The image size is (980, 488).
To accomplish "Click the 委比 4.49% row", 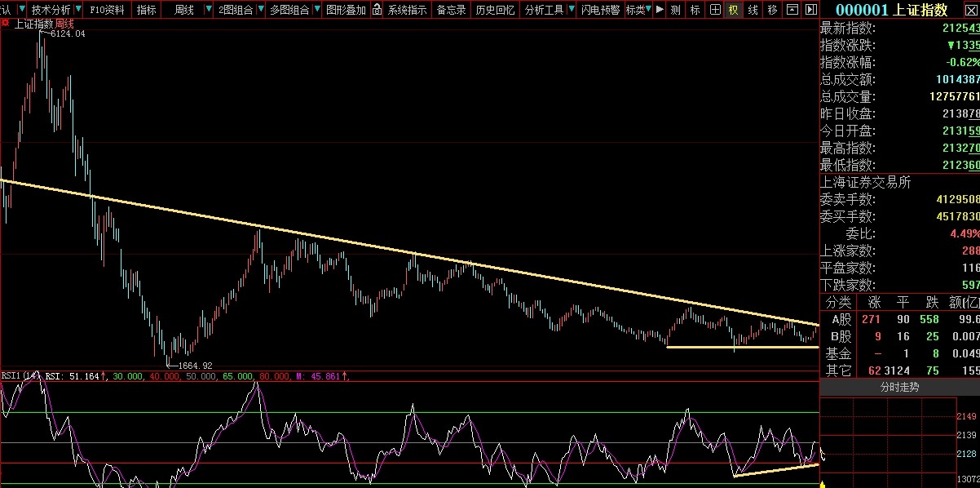I will tap(899, 234).
